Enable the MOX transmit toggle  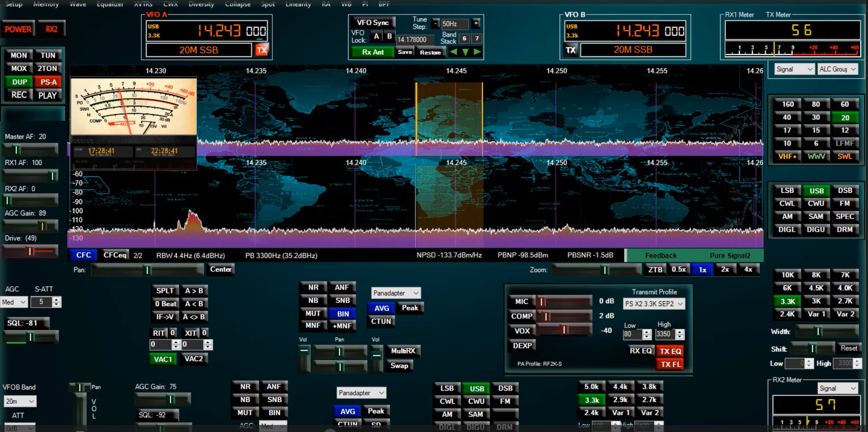[x=19, y=68]
